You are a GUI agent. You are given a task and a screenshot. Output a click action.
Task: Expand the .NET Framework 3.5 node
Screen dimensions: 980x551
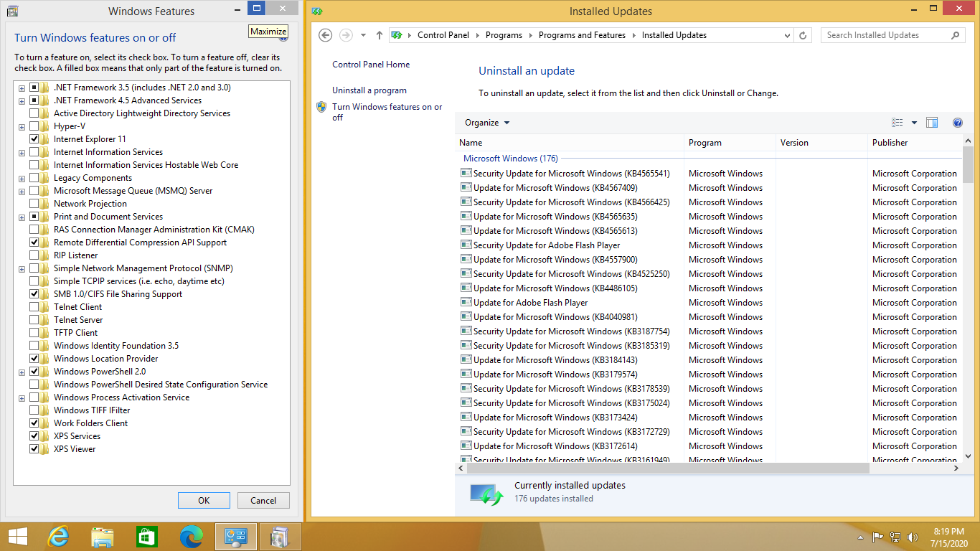click(22, 88)
